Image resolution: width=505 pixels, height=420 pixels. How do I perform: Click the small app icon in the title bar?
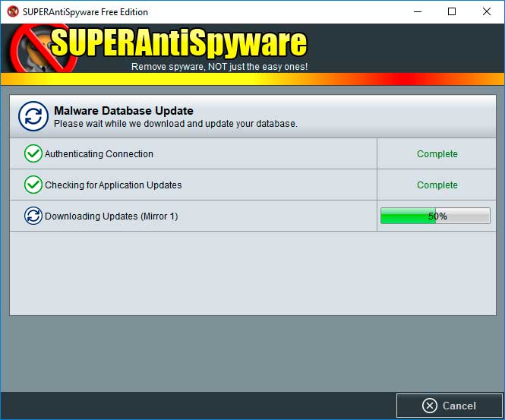click(13, 11)
